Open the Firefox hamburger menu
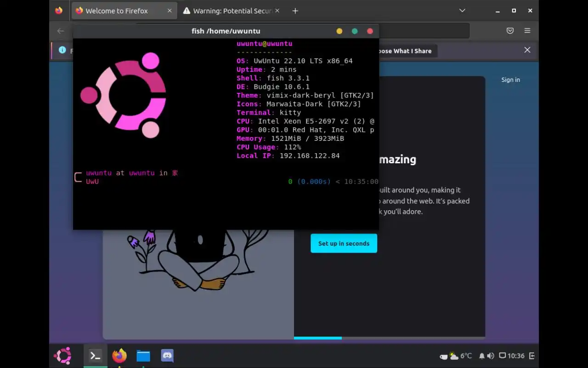The image size is (588, 368). pos(527,31)
